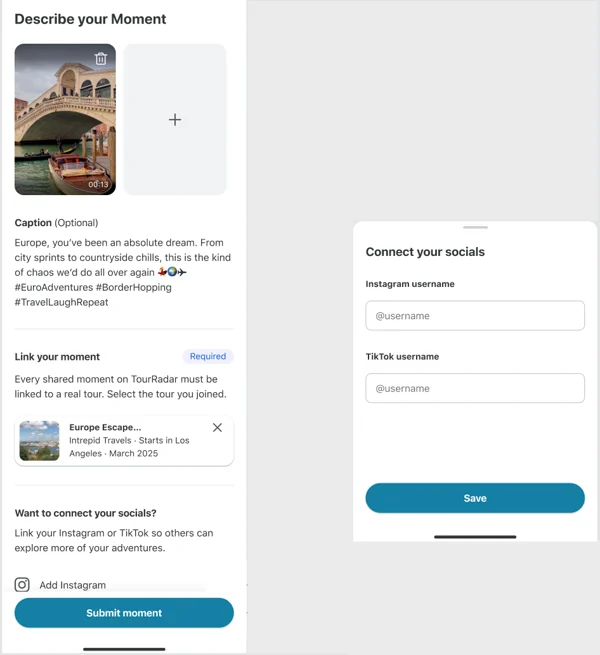Click the 00:13 video duration label
600x655 pixels.
pos(98,184)
